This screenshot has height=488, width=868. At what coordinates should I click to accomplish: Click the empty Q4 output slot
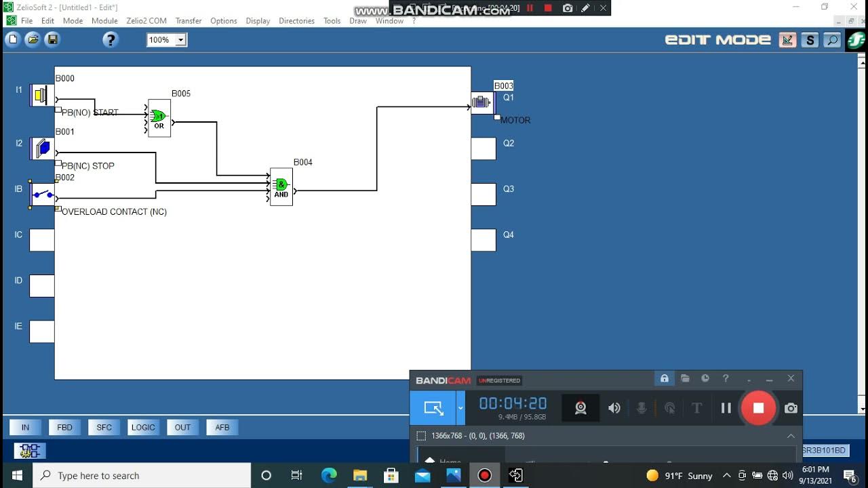[x=484, y=240]
